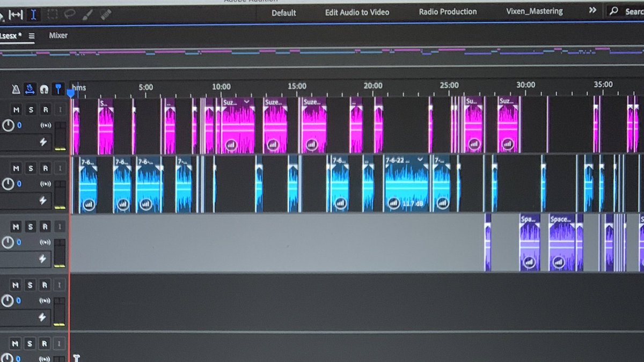Toggle the snapping magnet icon
Screen dimensions: 644x362
[x=44, y=89]
